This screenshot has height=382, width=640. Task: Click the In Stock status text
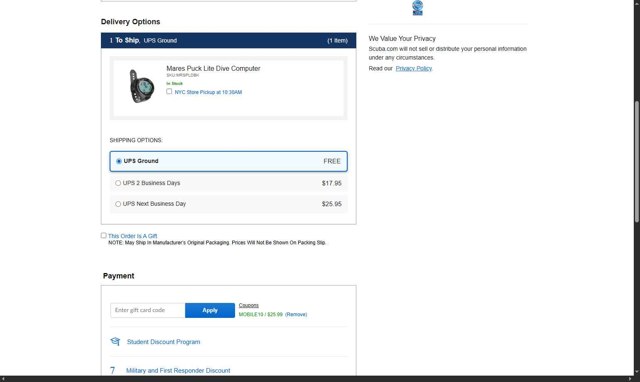coord(174,83)
